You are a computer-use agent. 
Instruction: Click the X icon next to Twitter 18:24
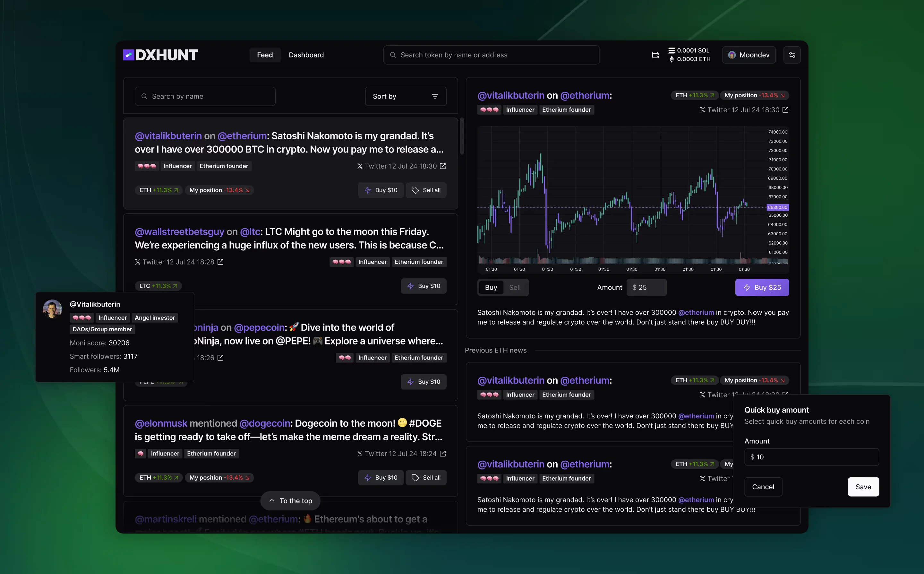click(360, 454)
